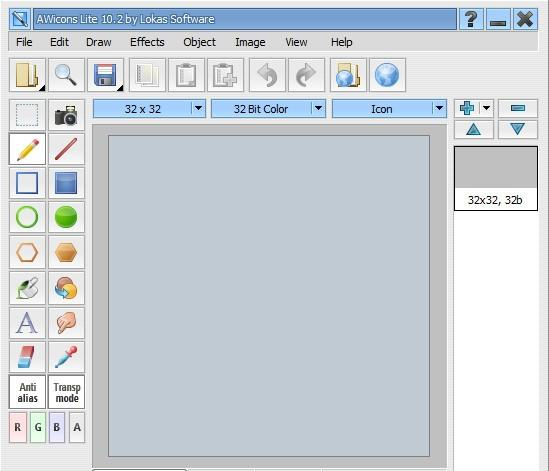
Task: Toggle the alpha A channel
Action: (x=77, y=427)
